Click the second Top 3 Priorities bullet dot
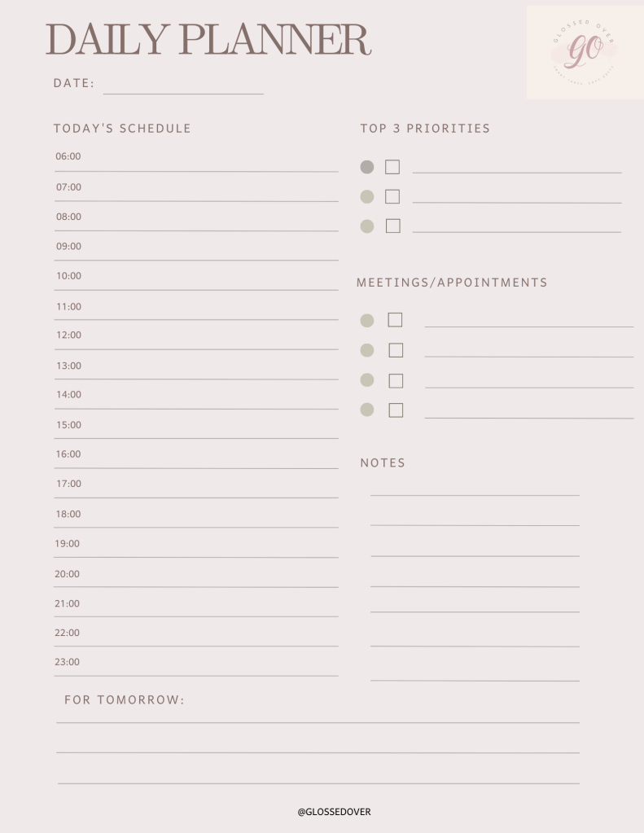Image resolution: width=644 pixels, height=833 pixels. (367, 196)
